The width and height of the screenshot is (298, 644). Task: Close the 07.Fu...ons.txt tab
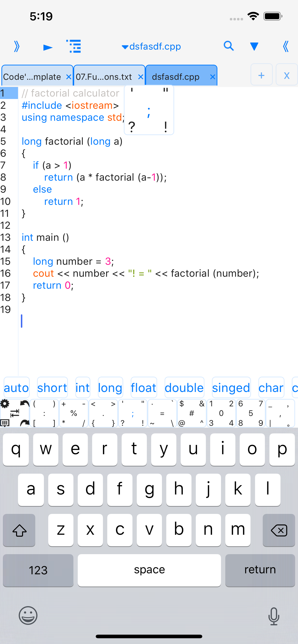pos(141,77)
